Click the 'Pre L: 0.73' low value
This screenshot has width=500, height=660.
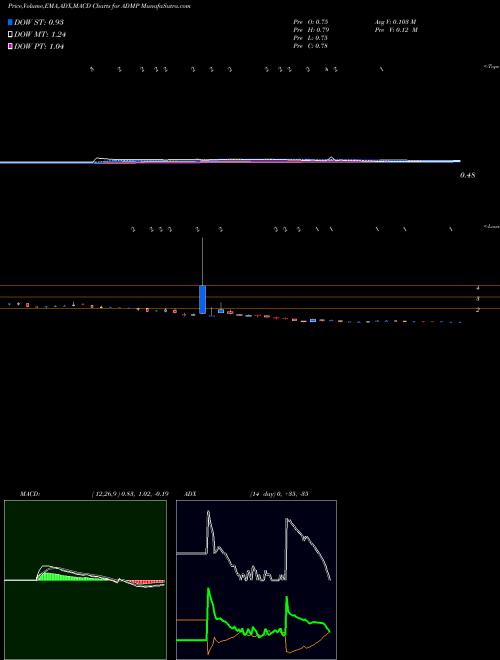pyautogui.click(x=311, y=38)
